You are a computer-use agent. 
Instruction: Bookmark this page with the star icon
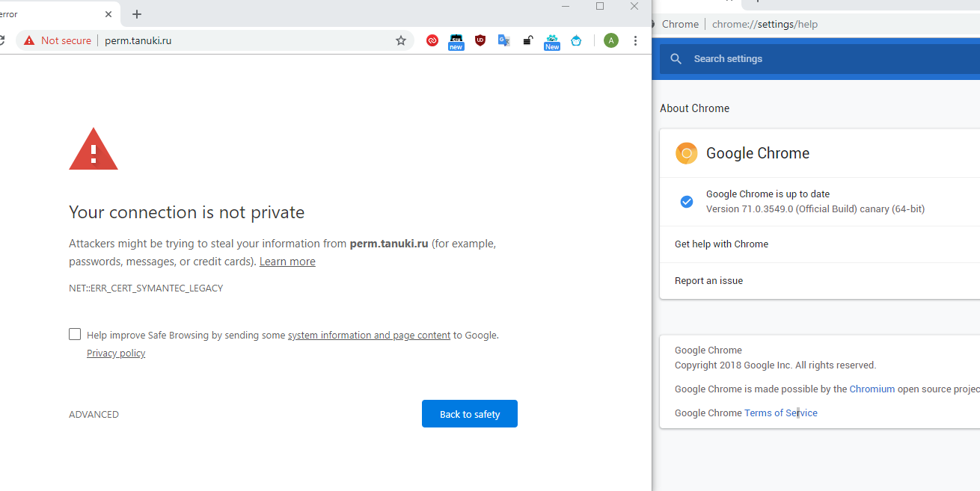401,40
